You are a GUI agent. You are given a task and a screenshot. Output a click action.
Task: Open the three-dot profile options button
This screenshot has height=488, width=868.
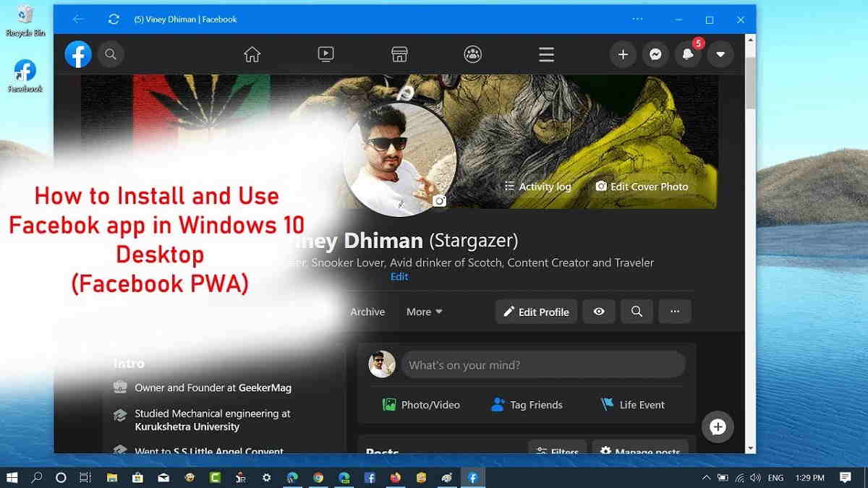(675, 312)
